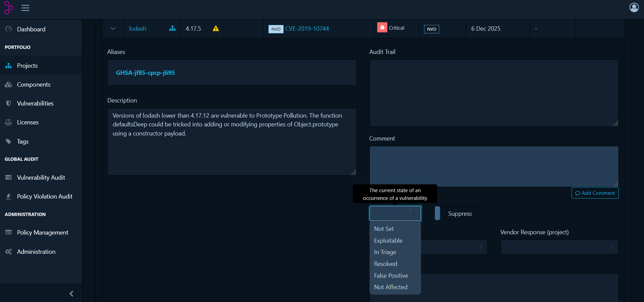This screenshot has width=644, height=302.
Task: Click the Dashboard gauge icon
Action: (9, 29)
